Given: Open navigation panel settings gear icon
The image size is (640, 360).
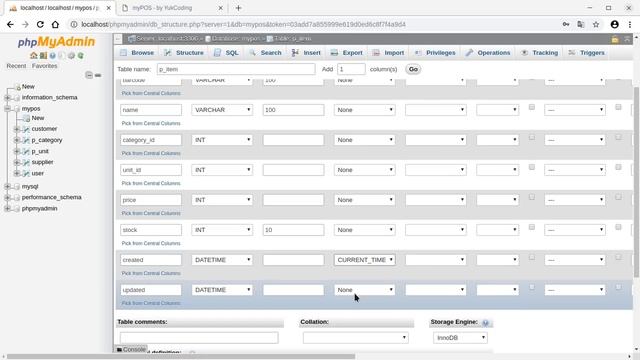Looking at the screenshot, I should (x=71, y=56).
